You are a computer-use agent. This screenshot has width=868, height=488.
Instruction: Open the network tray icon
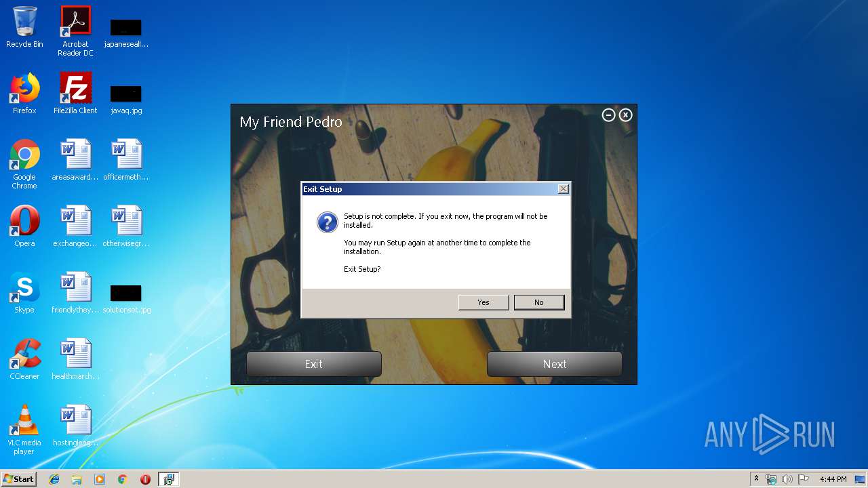point(771,479)
